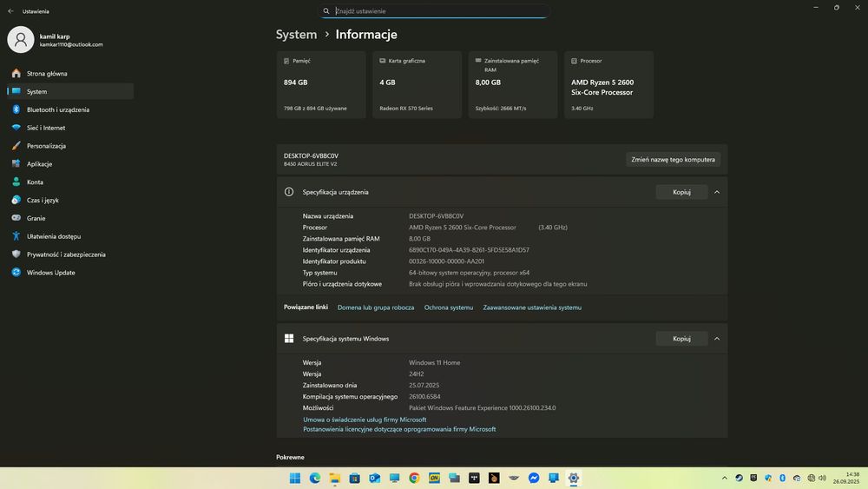Open the yellow ON app taskbar icon

(434, 478)
